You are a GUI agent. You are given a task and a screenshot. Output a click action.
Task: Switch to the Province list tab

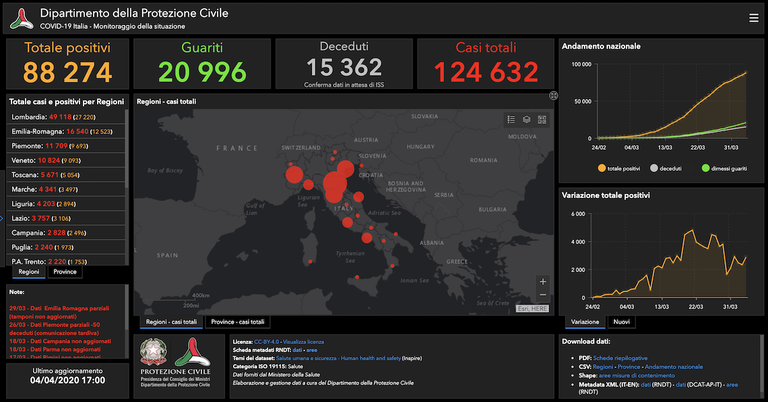coord(65,271)
